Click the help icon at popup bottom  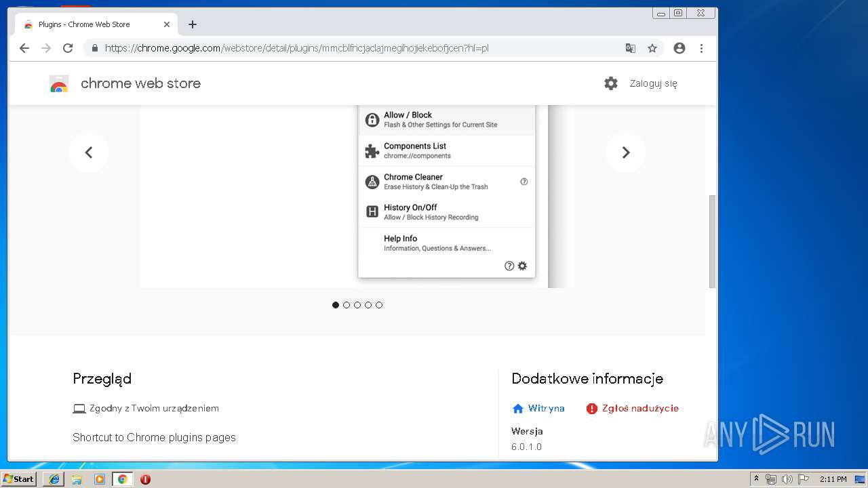[509, 266]
